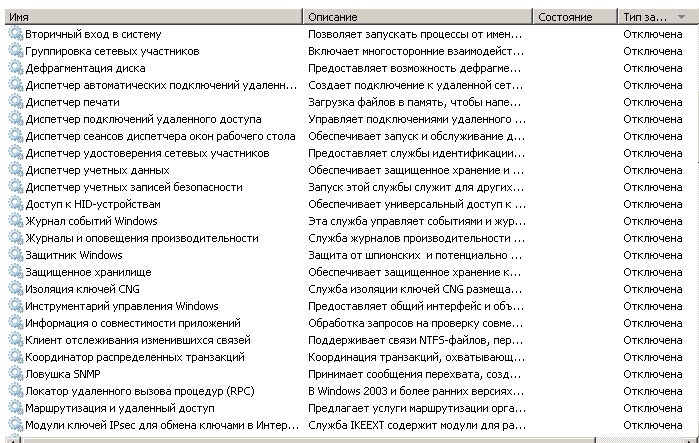The height and width of the screenshot is (443, 699).
Task: Click gear icon of Вторичный вход в систему
Action: 16,34
